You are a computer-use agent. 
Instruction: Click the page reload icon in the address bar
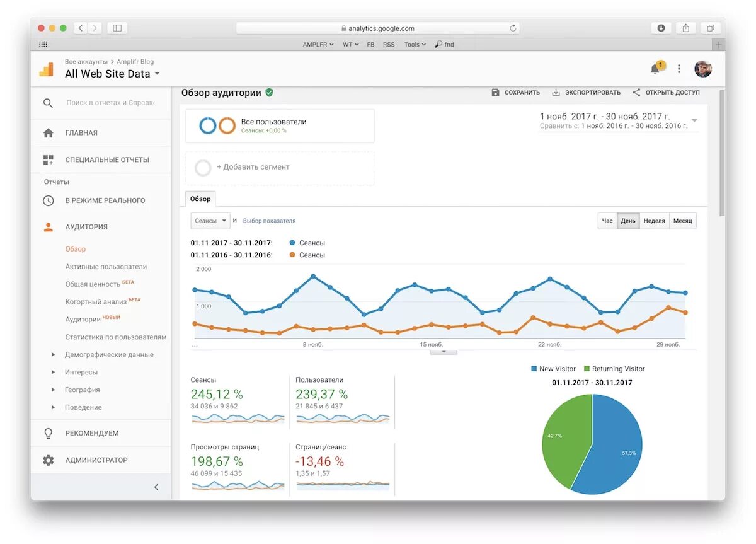(513, 28)
